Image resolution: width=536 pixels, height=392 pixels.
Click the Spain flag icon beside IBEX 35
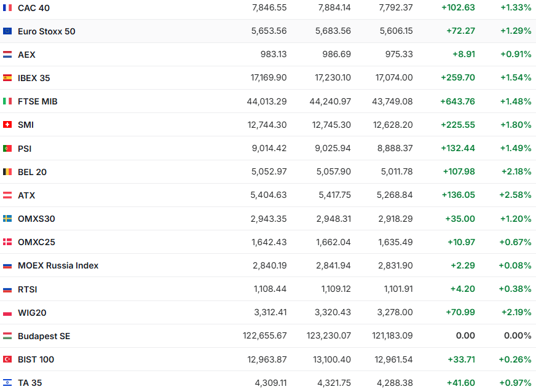coord(7,78)
